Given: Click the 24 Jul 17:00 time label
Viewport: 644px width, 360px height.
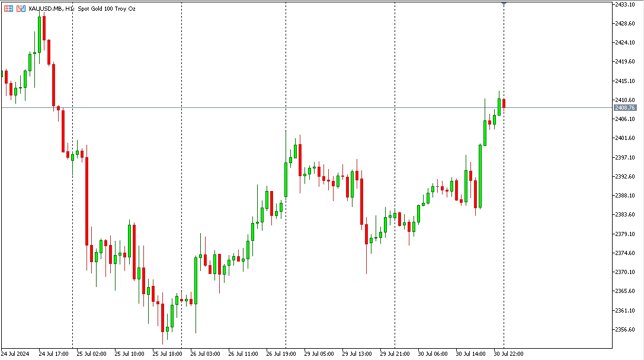Looking at the screenshot, I should (53, 354).
